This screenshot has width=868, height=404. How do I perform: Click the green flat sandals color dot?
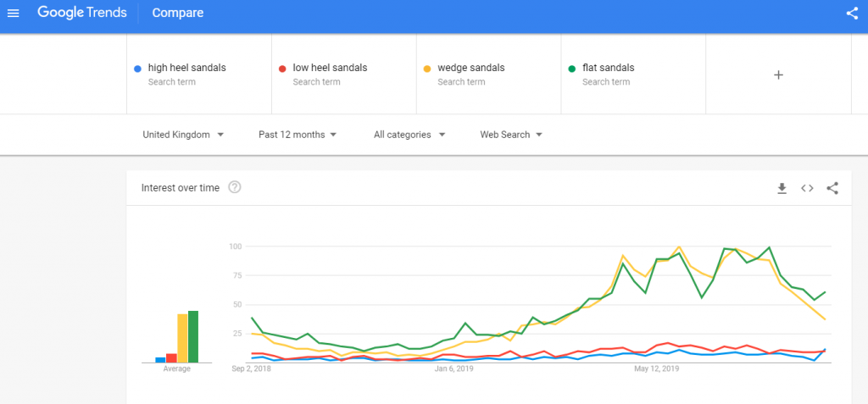tap(572, 69)
